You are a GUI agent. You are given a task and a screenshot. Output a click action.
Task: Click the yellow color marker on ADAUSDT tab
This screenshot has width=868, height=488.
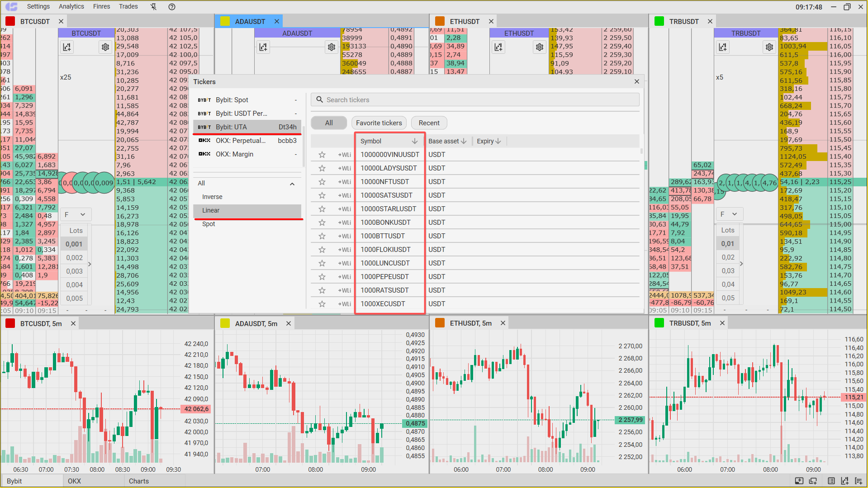tap(225, 21)
